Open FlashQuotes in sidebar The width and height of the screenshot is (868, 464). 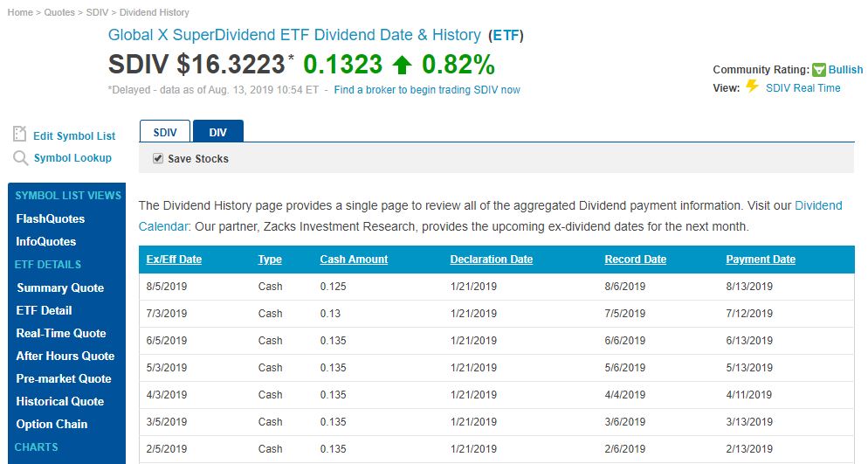51,218
